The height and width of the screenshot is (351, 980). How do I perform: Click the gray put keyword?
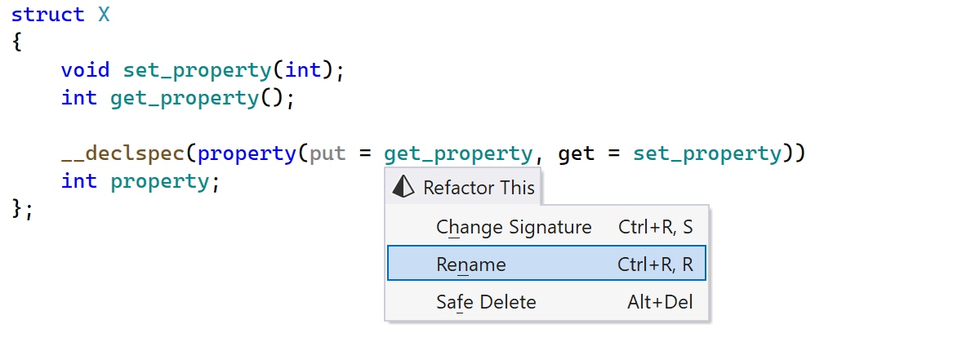(x=327, y=153)
